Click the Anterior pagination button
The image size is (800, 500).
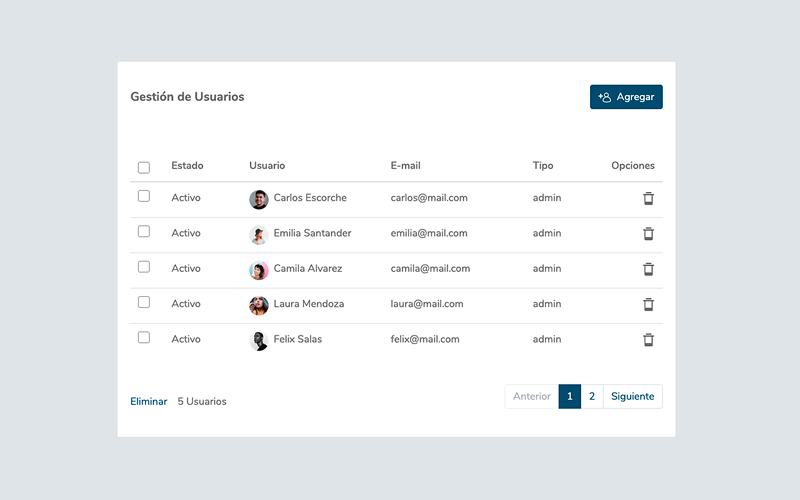click(532, 397)
